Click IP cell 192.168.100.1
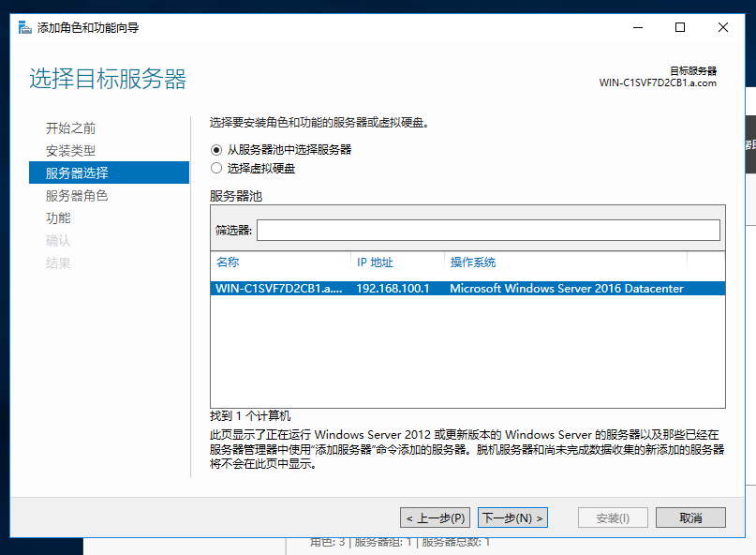 [393, 289]
